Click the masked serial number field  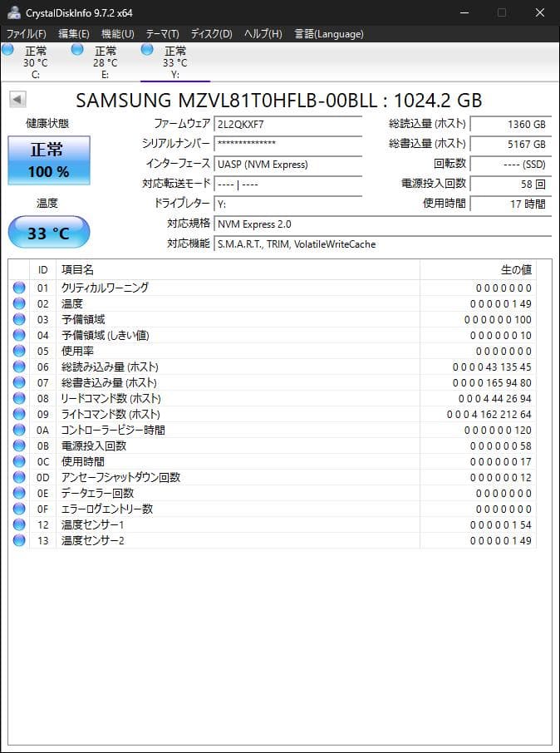[287, 144]
